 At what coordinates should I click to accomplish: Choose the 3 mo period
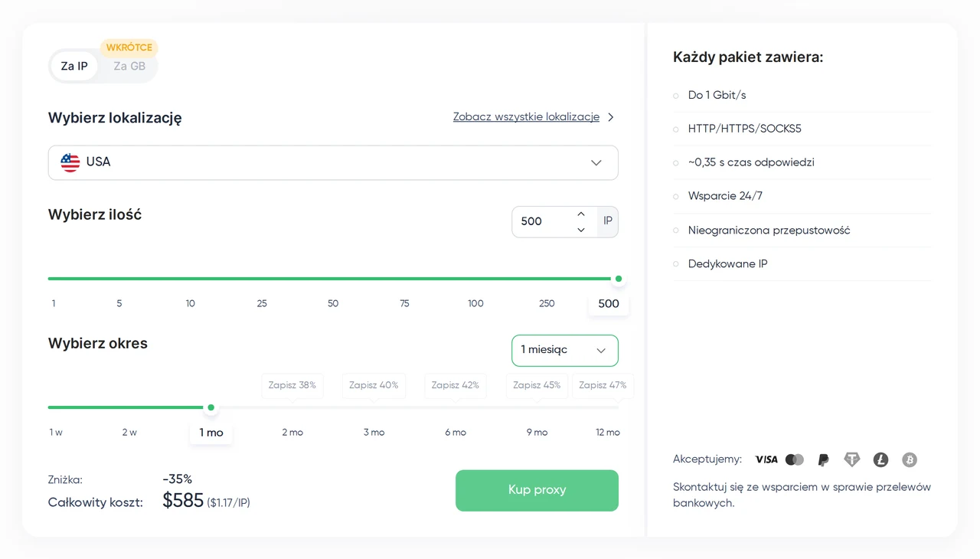(374, 433)
